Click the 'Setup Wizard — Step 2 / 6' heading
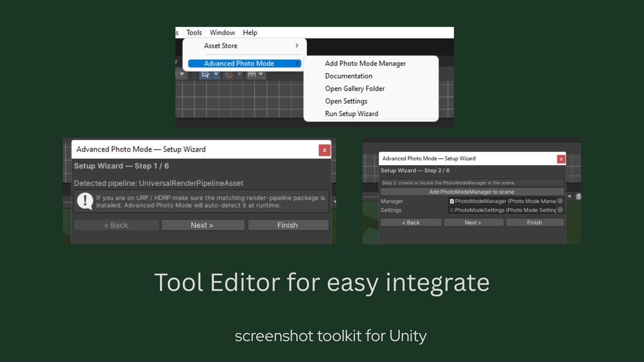This screenshot has width=644, height=362. (415, 171)
